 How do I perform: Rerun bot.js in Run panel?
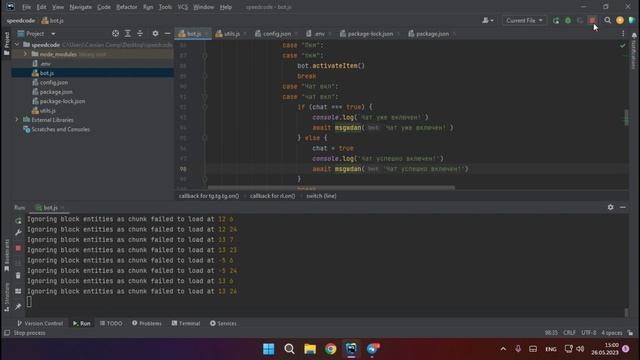(x=18, y=221)
